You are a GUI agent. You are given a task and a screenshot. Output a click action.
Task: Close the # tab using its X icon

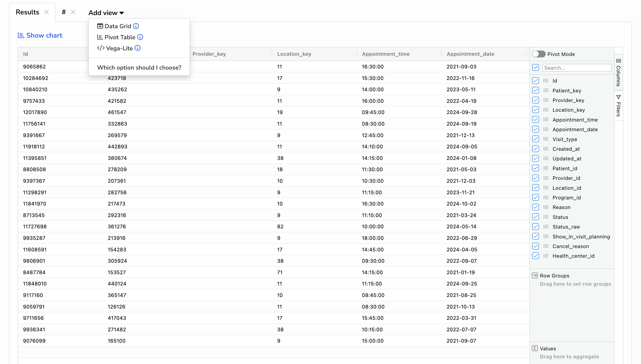[x=73, y=12]
